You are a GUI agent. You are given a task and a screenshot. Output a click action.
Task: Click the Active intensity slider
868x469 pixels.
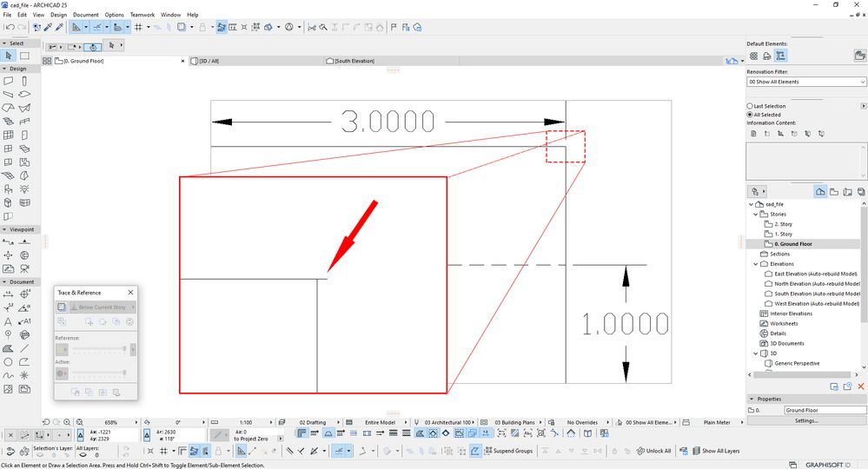point(98,373)
